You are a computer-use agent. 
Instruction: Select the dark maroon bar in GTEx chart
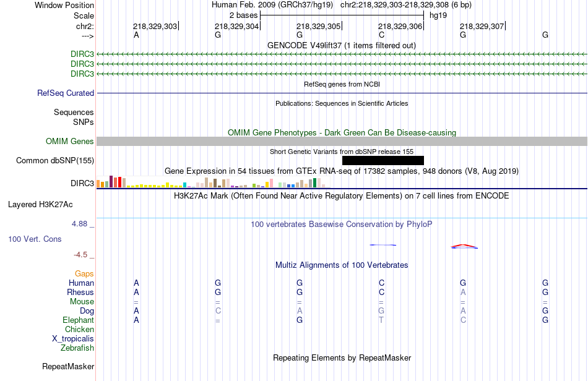[x=111, y=181]
